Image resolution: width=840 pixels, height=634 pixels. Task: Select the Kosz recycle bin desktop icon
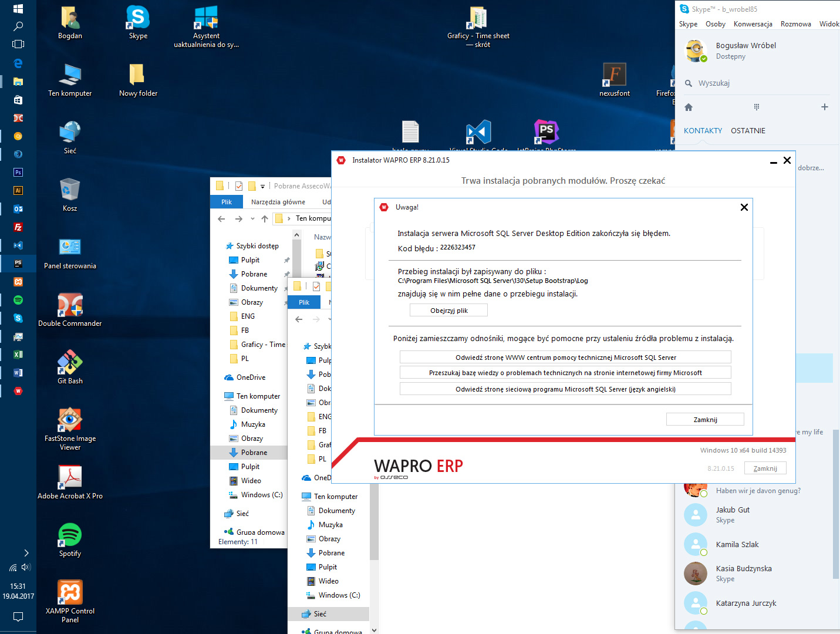click(70, 194)
